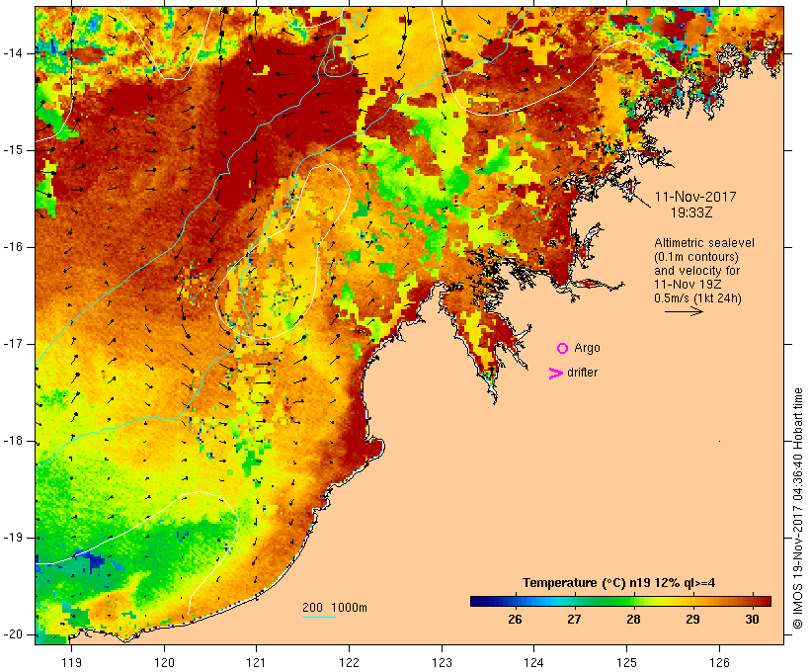Click the '11-Nov 19Z' caption line

click(x=688, y=285)
